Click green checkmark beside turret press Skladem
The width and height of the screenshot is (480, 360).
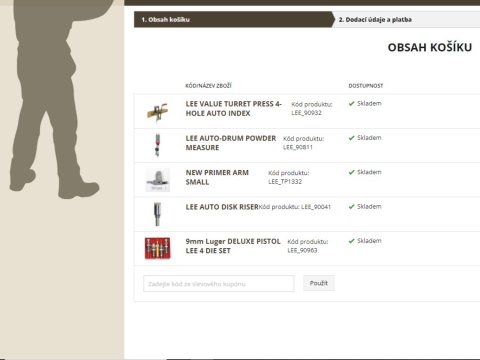point(351,104)
